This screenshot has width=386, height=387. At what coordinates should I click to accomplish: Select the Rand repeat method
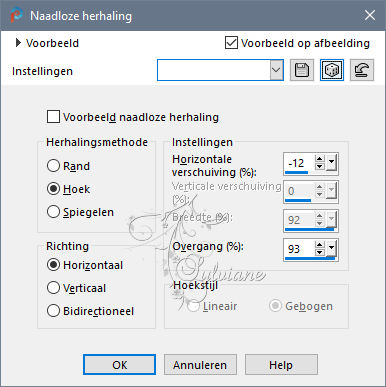[53, 166]
